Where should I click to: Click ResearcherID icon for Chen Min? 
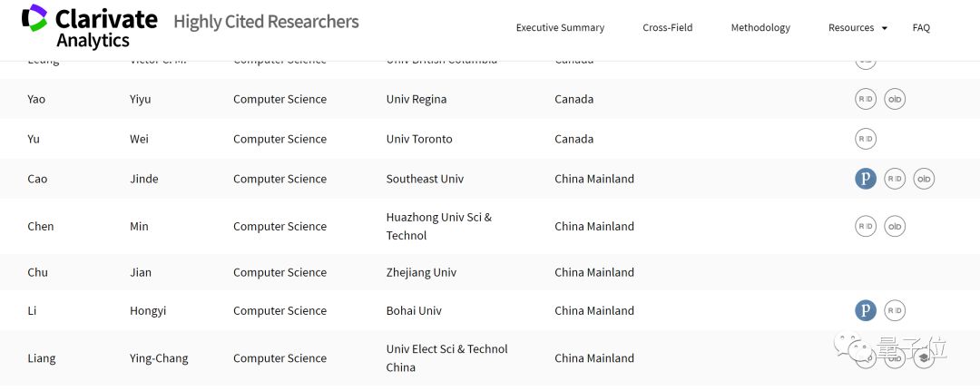click(x=866, y=226)
